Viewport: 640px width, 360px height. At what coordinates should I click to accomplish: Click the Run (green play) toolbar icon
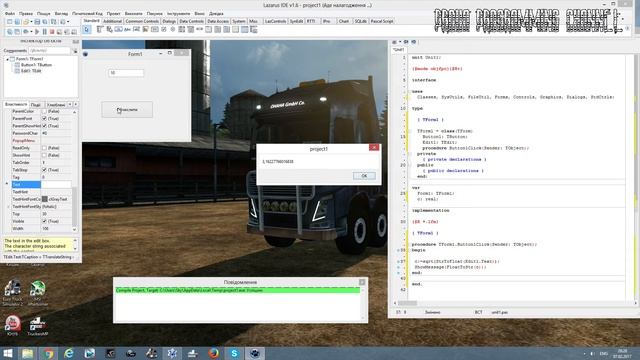point(37,32)
